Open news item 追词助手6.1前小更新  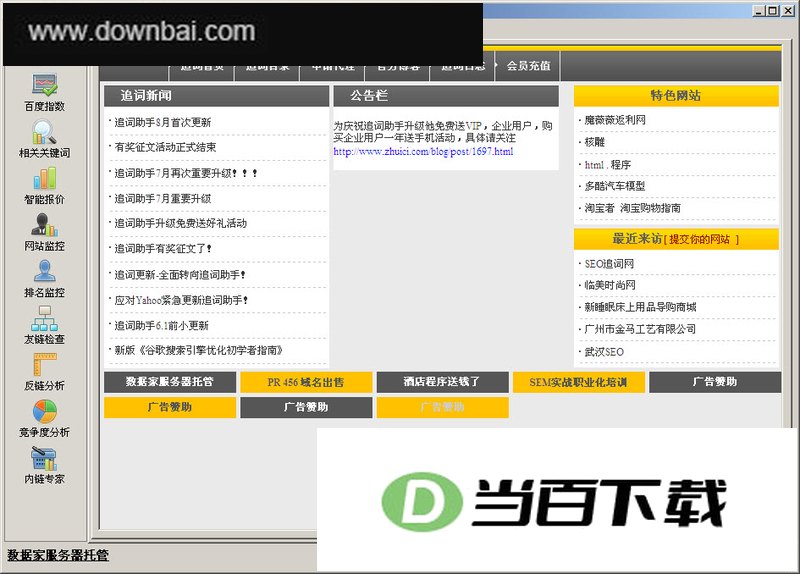(161, 326)
